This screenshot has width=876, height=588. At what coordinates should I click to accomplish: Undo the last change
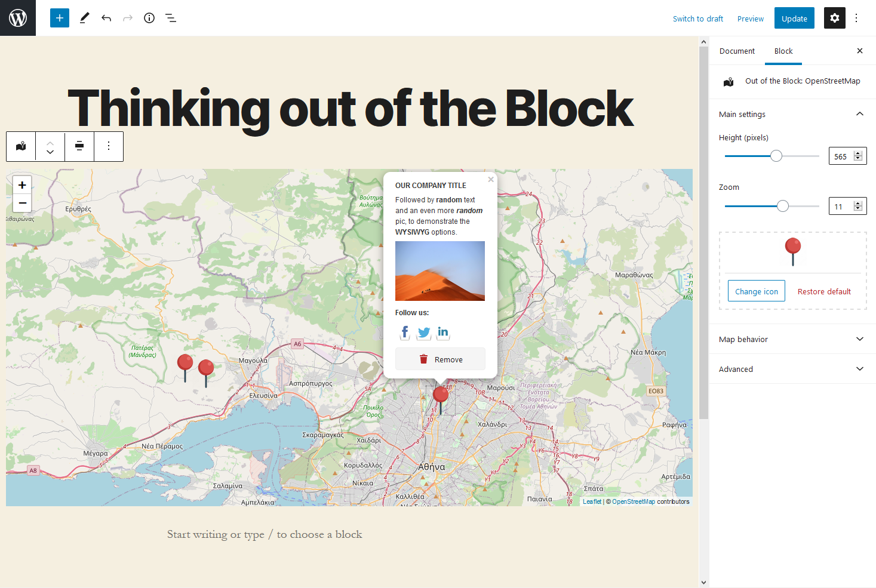[106, 18]
